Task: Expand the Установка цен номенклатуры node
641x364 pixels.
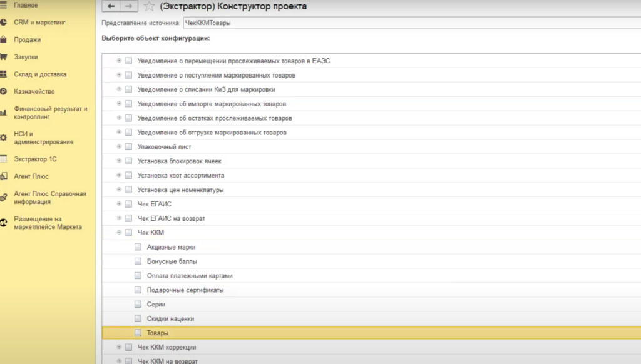Action: point(119,190)
